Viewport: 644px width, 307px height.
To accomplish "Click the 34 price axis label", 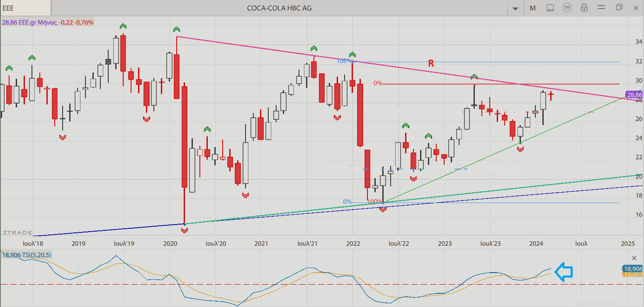I will [639, 42].
